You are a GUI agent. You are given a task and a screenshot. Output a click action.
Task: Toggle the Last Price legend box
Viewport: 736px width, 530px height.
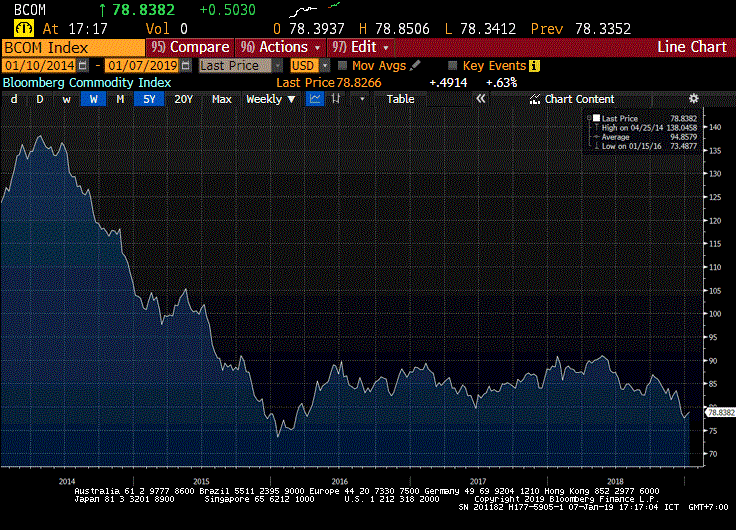coord(596,118)
